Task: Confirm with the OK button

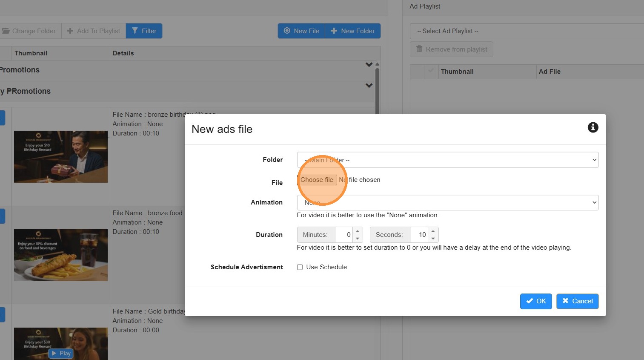Action: point(535,301)
